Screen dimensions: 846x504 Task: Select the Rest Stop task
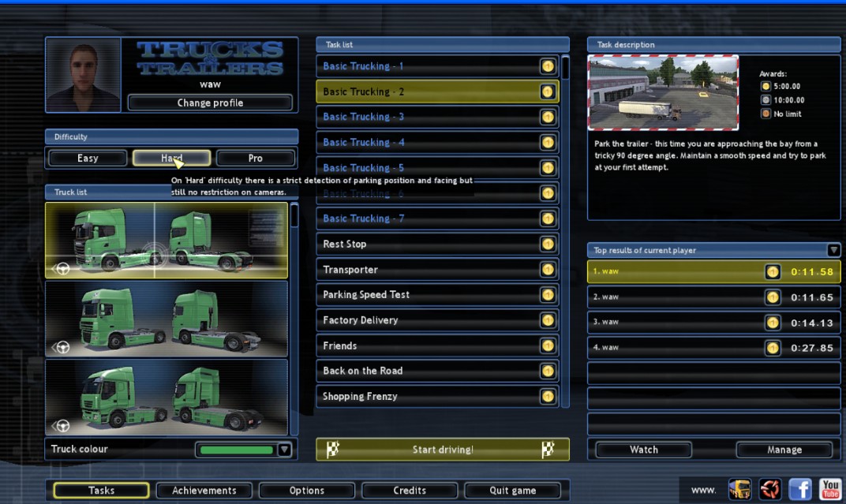(437, 245)
